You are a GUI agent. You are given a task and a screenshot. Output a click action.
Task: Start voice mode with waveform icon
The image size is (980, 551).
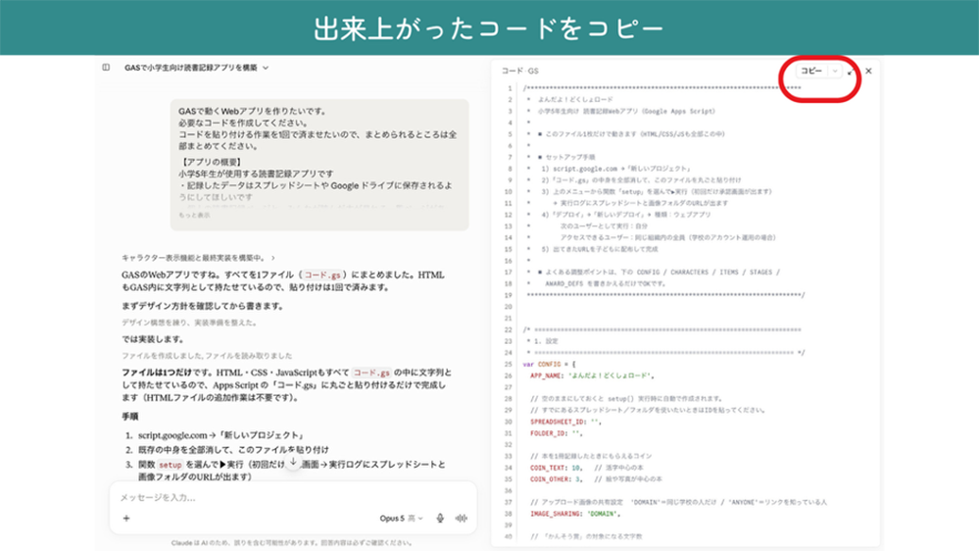pyautogui.click(x=462, y=518)
